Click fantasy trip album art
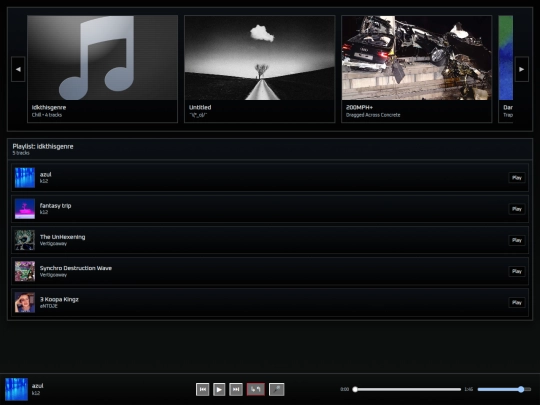The height and width of the screenshot is (405, 540). (25, 209)
